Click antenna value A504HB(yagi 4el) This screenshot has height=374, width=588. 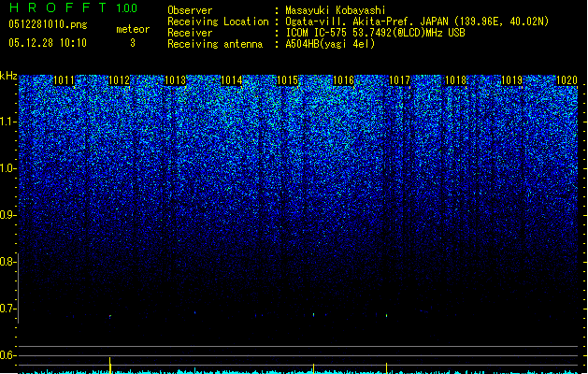330,44
